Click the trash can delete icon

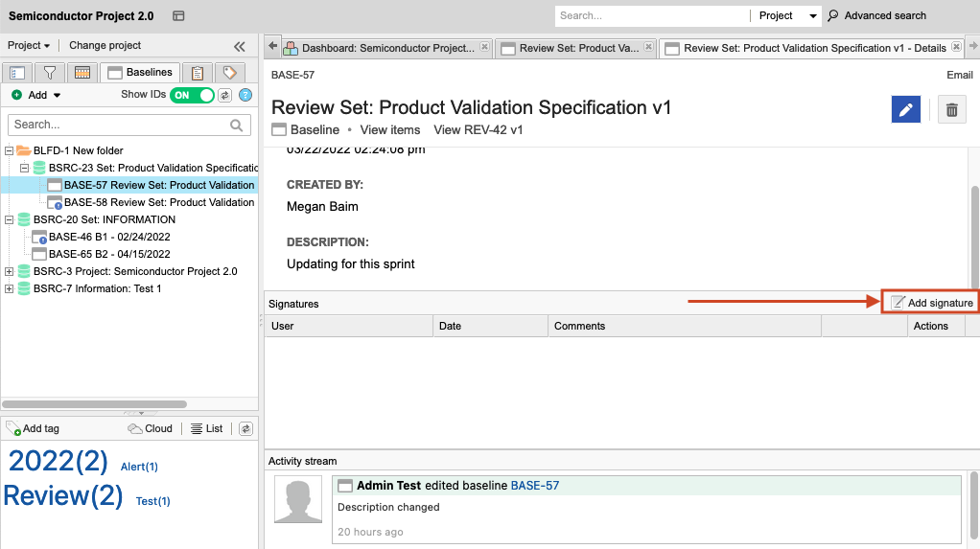951,110
